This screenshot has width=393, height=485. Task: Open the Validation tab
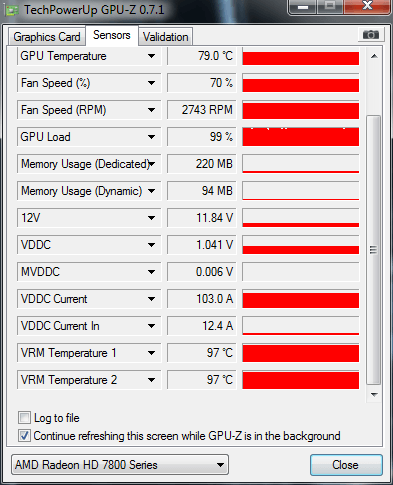(166, 37)
